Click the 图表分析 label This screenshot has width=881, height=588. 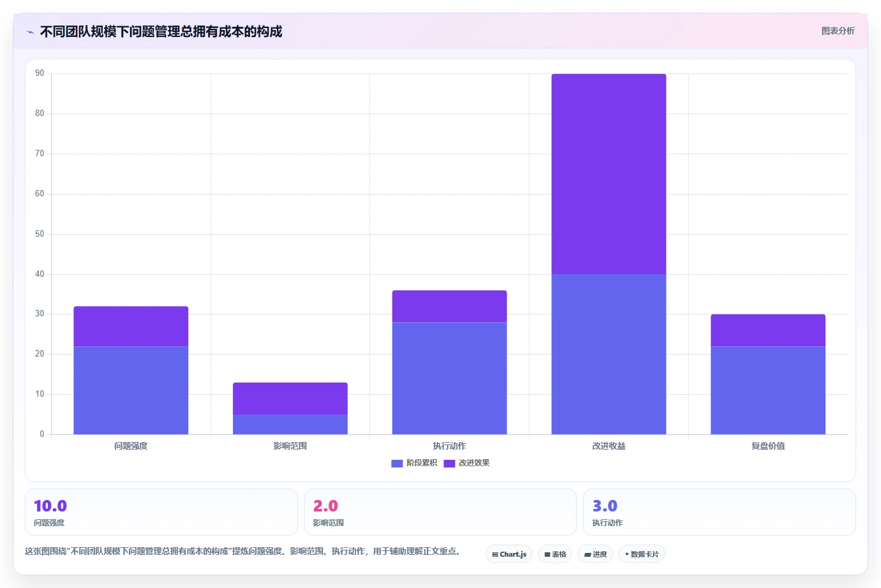pos(838,31)
